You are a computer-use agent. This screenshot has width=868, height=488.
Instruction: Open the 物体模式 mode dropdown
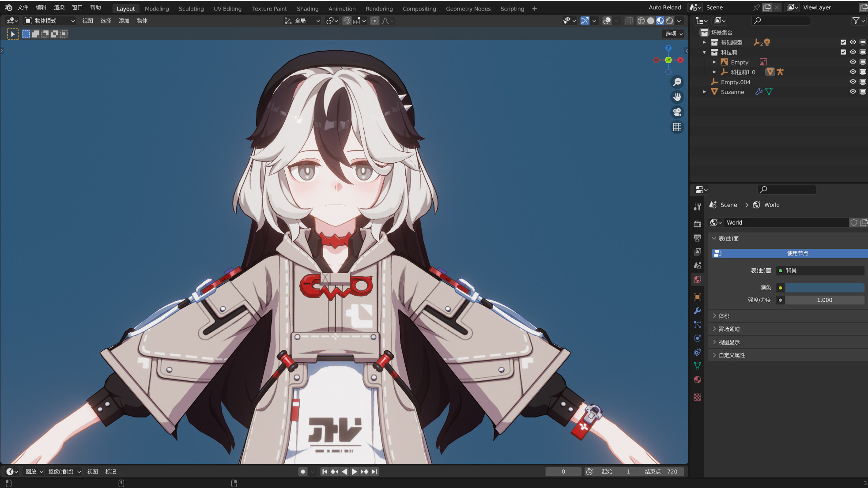[x=50, y=21]
